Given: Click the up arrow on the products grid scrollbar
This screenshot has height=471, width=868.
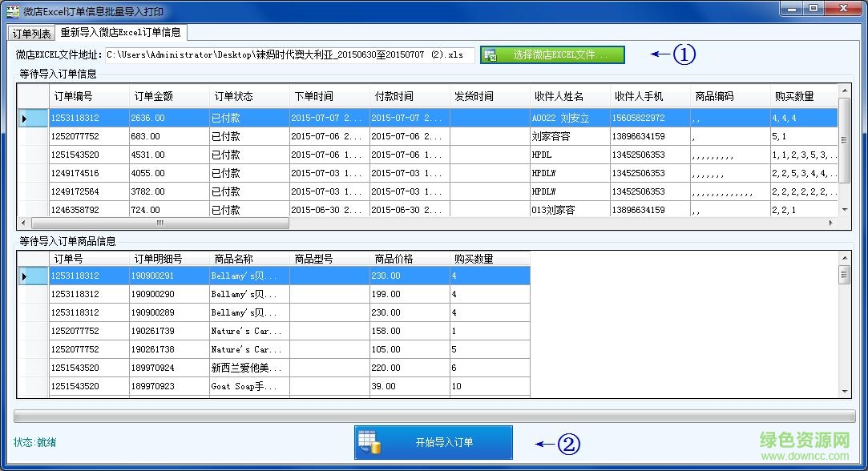Looking at the screenshot, I should tap(846, 257).
